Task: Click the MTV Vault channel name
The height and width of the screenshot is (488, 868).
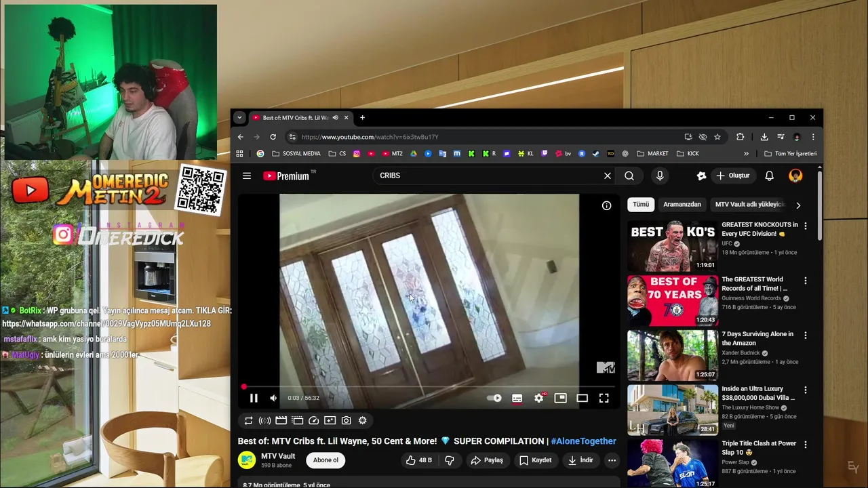Action: (278, 456)
